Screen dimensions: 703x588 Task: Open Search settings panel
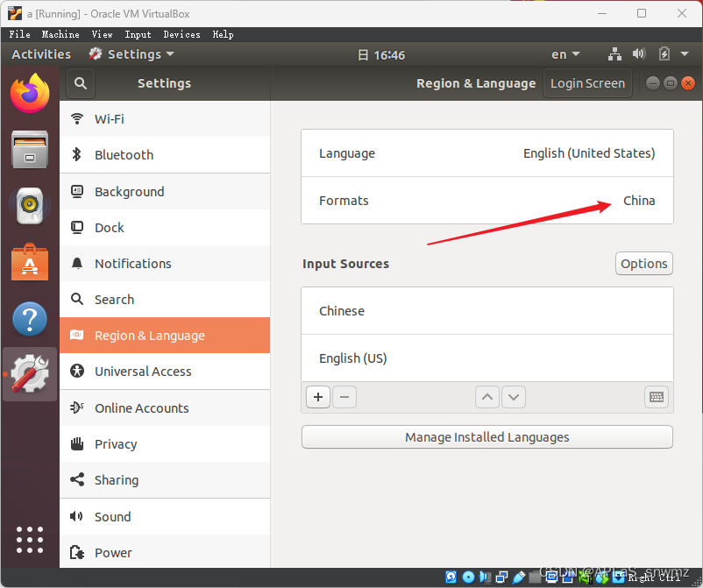pos(165,300)
